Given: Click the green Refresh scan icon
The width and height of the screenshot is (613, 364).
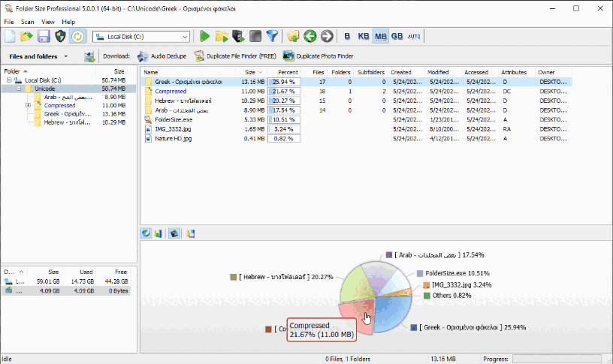Looking at the screenshot, I should (x=77, y=36).
